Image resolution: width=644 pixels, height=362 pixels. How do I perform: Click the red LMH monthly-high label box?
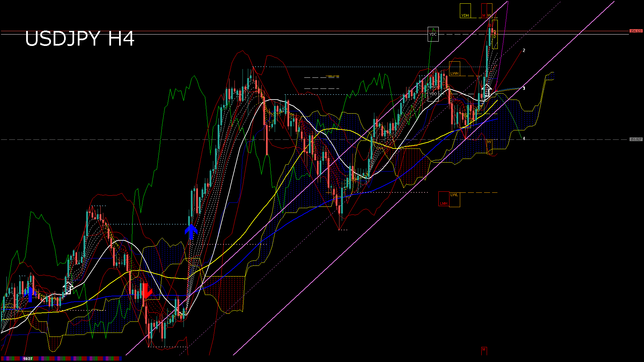(x=444, y=203)
